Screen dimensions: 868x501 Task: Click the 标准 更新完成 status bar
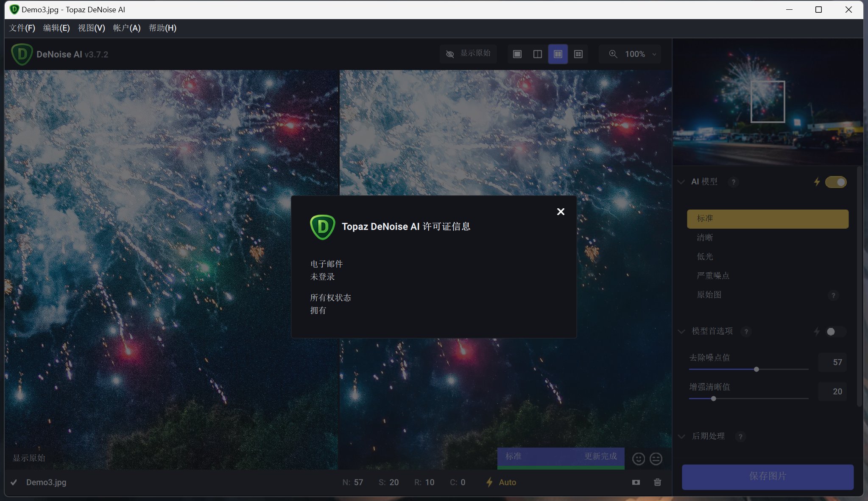[x=561, y=458]
